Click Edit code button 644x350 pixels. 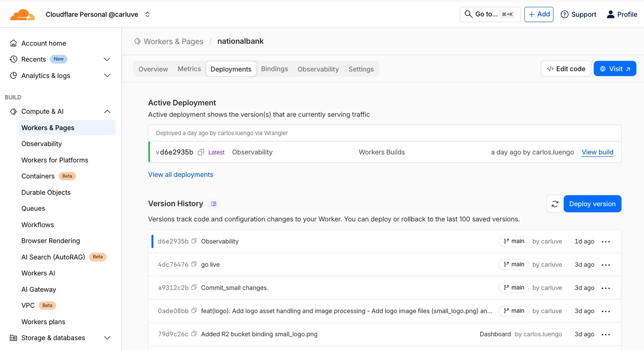[x=566, y=69]
